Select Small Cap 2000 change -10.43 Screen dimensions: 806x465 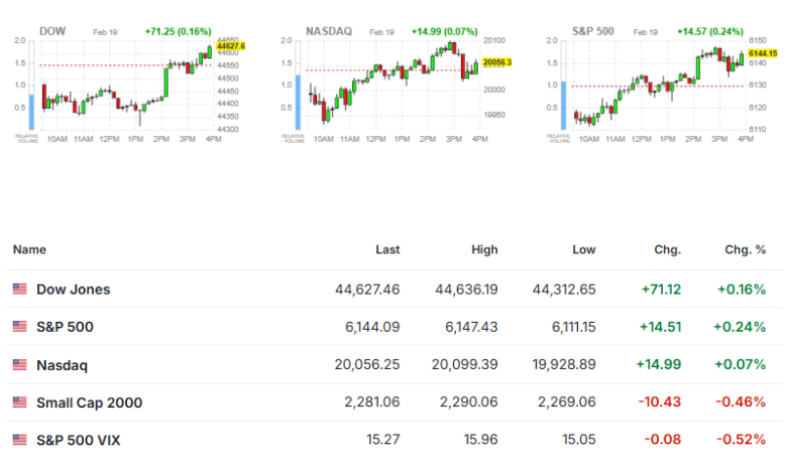[660, 402]
